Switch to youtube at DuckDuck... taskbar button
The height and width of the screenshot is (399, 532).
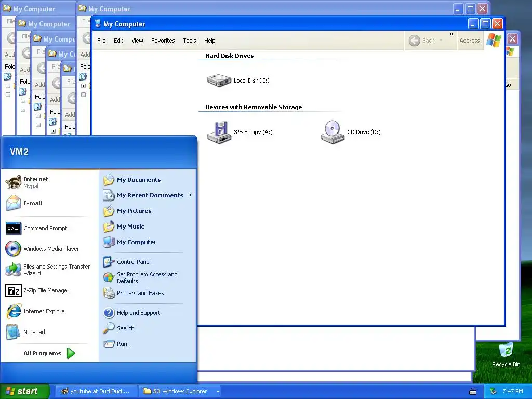96,392
